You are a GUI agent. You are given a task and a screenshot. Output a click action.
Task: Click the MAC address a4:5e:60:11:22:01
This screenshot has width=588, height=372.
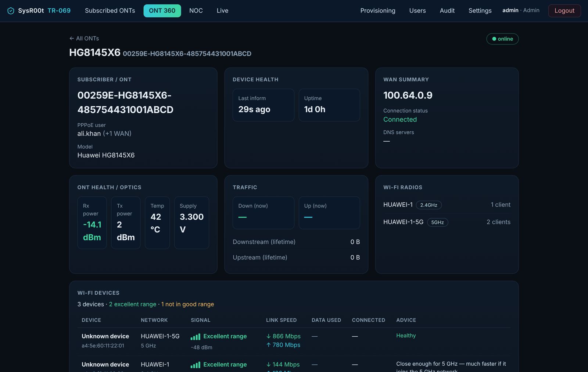click(103, 346)
